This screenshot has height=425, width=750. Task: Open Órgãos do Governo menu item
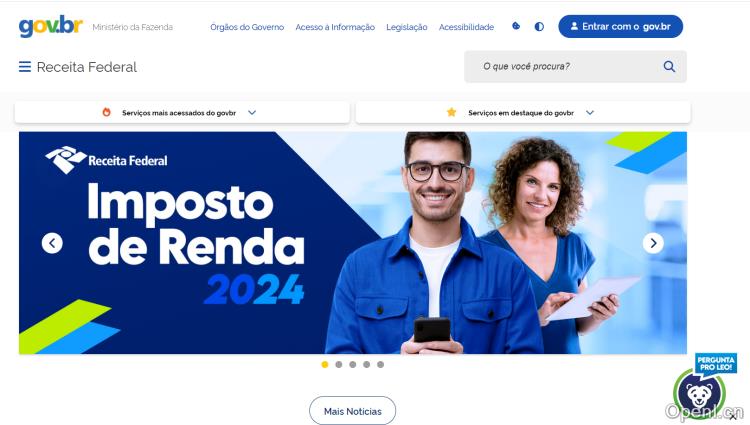tap(247, 27)
